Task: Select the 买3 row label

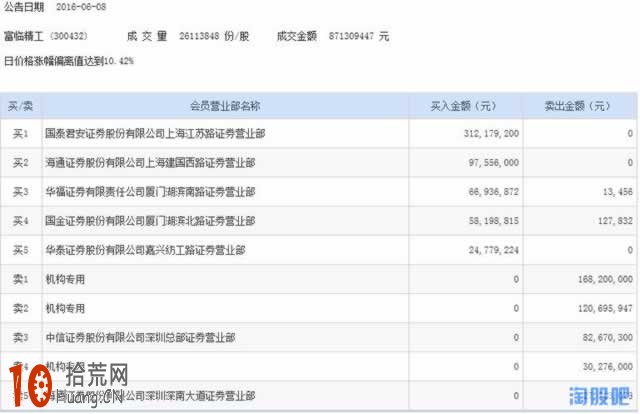Action: pos(20,192)
